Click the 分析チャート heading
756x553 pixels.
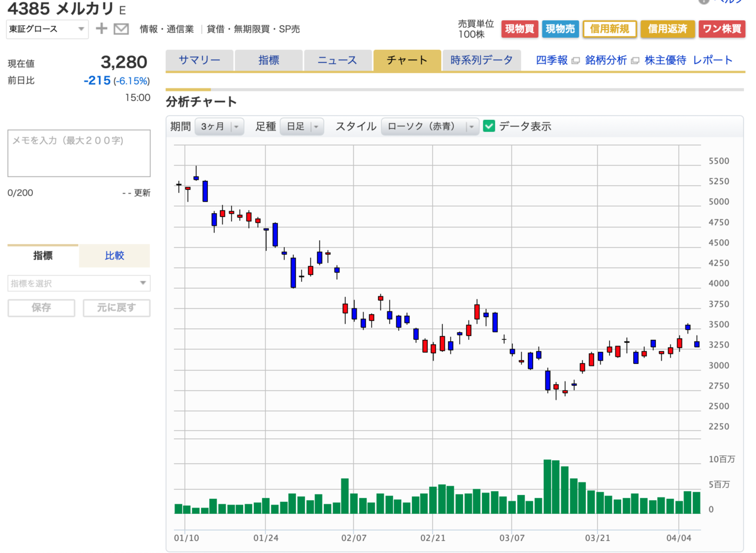(x=202, y=102)
